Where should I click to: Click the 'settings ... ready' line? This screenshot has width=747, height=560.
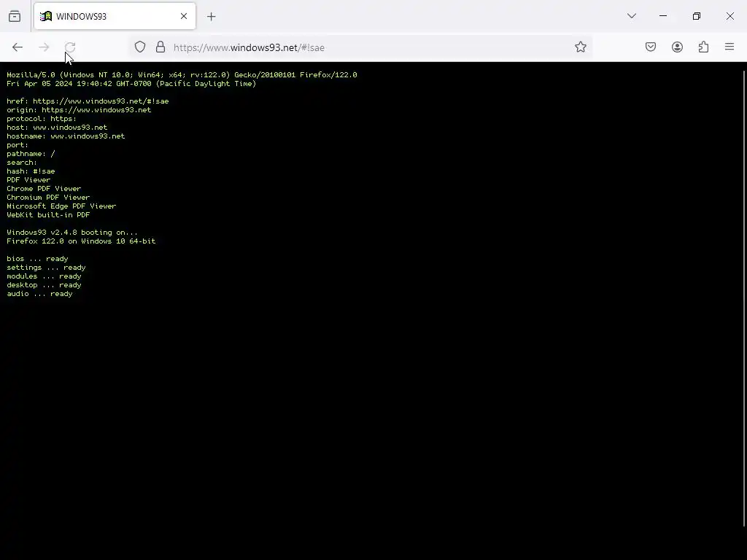pos(46,267)
